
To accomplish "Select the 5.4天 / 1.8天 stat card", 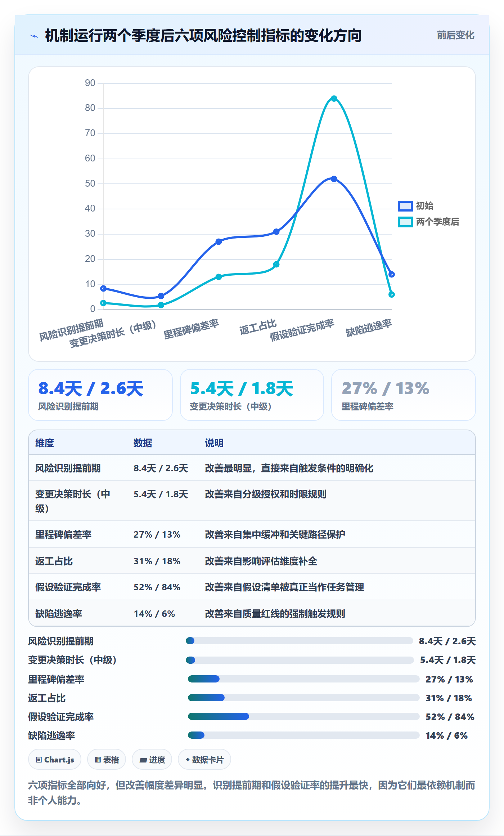I will pos(252,395).
